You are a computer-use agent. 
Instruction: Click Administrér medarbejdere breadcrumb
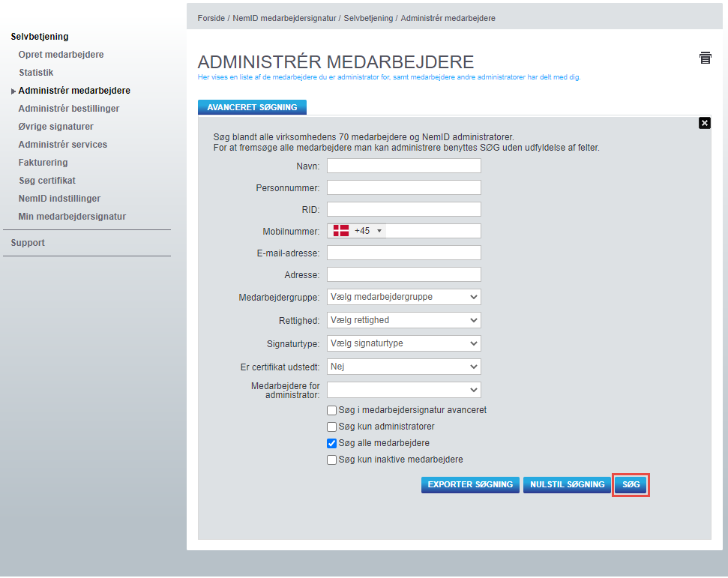(x=448, y=18)
